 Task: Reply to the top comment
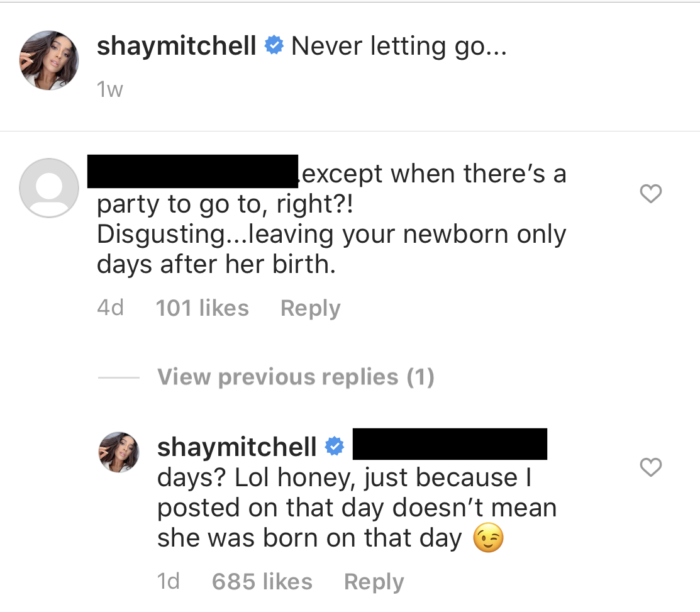click(310, 308)
